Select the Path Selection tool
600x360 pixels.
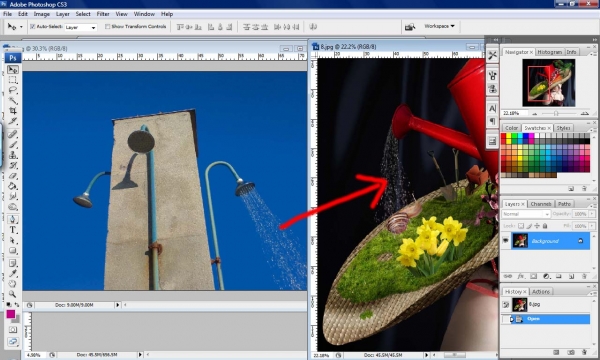(x=13, y=240)
